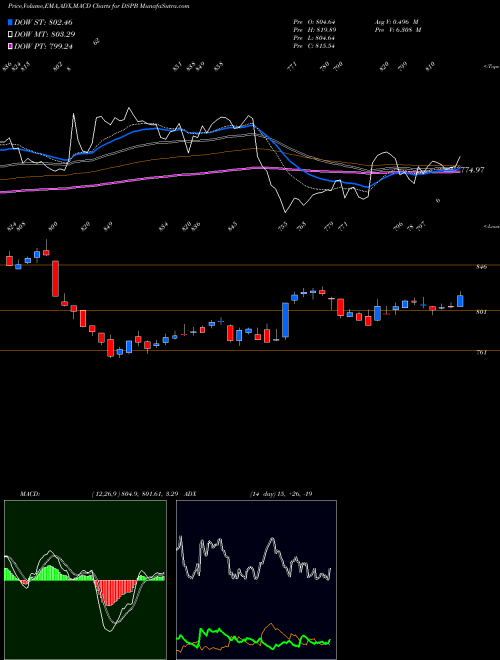Image resolution: width=500 pixels, height=660 pixels.
Task: Click the 'Pre H: 819.89' value
Action: (314, 30)
